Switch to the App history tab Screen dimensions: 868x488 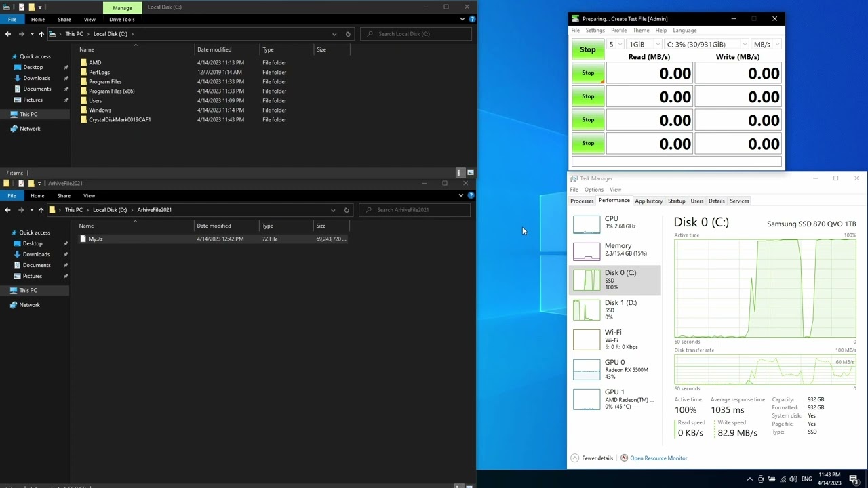point(648,201)
